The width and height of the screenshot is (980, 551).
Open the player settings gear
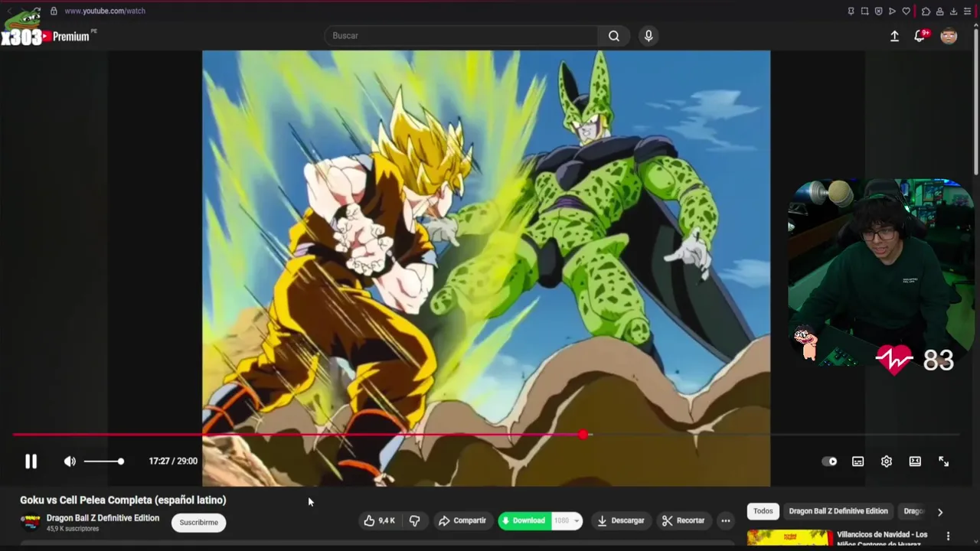(887, 461)
